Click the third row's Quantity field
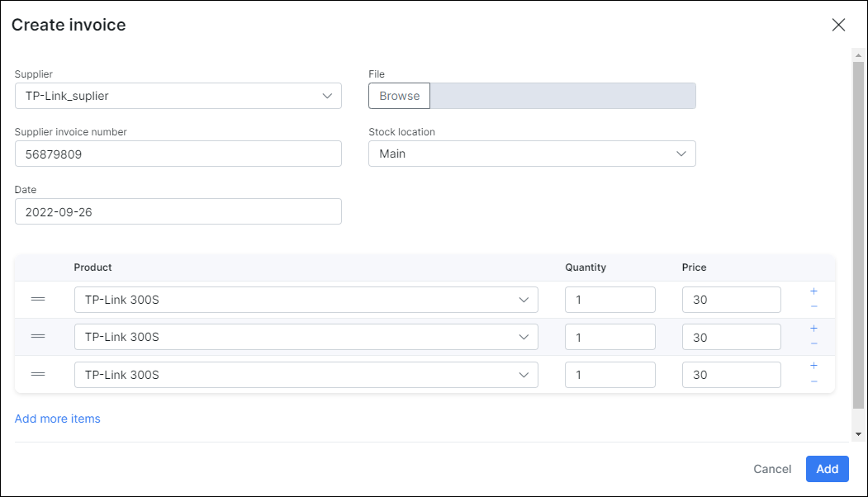The image size is (868, 497). (x=610, y=375)
